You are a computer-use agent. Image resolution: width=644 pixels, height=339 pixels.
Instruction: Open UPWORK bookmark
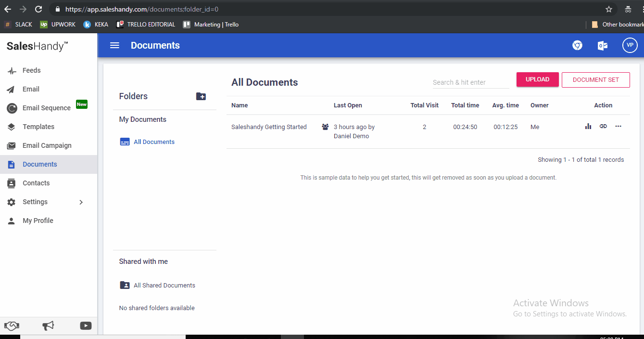coord(58,25)
